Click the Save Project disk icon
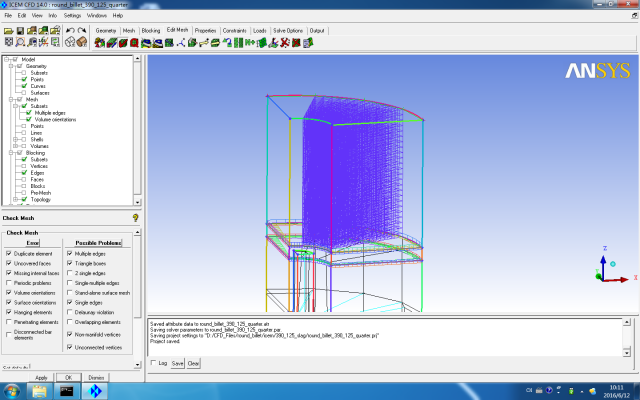Image resolution: width=640 pixels, height=400 pixels. pyautogui.click(x=21, y=30)
